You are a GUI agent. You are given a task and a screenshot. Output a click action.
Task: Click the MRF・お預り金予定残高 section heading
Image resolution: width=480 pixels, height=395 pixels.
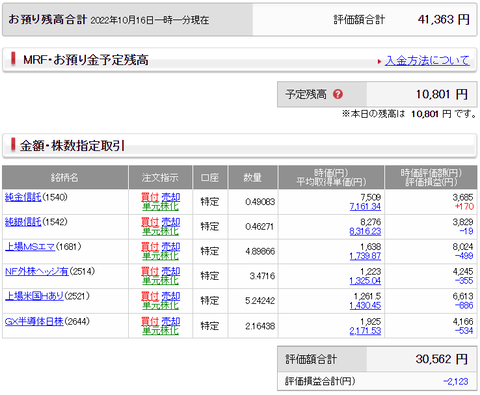coord(86,60)
